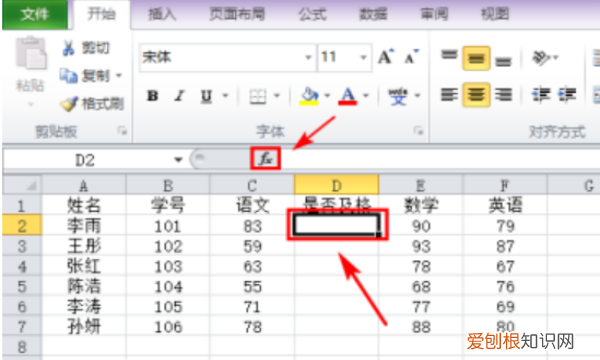Image resolution: width=600 pixels, height=360 pixels.
Task: Apply yellow fill color bucket
Action: [310, 96]
